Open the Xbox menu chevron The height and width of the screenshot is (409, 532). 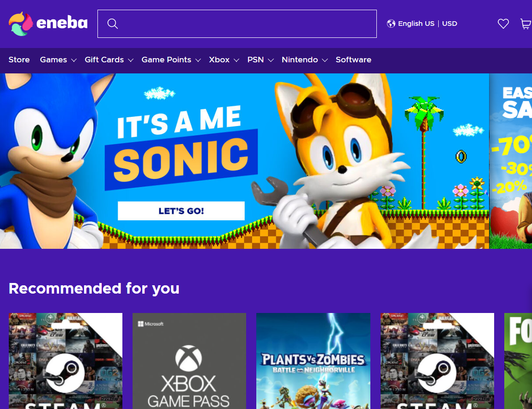[236, 60]
